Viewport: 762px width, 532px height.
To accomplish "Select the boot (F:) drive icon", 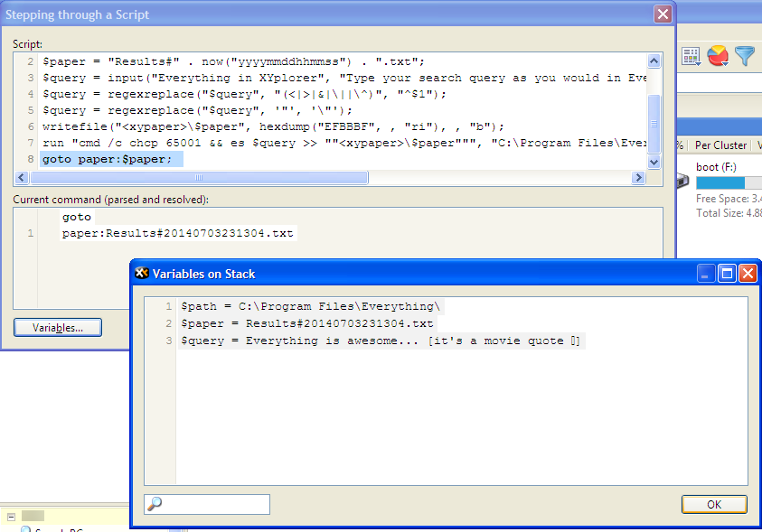I will coord(684,182).
